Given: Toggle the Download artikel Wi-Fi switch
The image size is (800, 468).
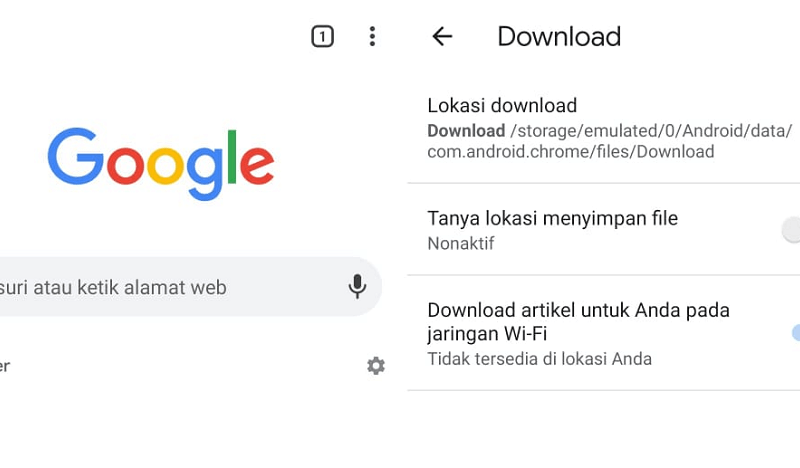Looking at the screenshot, I should click(795, 333).
